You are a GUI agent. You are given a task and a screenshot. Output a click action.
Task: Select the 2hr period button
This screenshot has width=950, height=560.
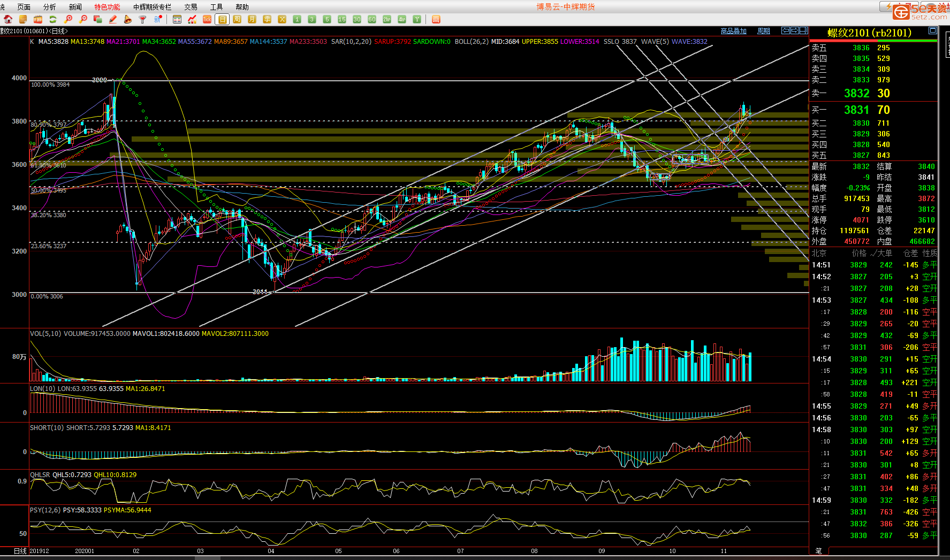coord(387,19)
